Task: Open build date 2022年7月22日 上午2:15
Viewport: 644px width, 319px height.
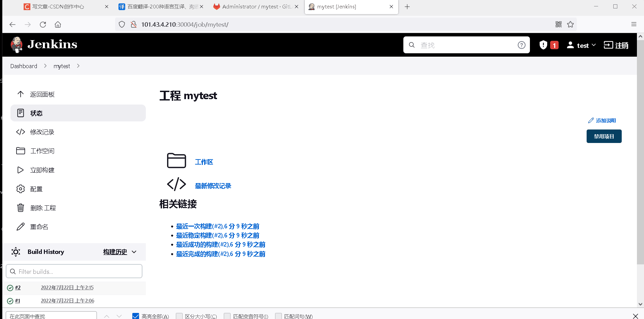Action: [x=67, y=288]
